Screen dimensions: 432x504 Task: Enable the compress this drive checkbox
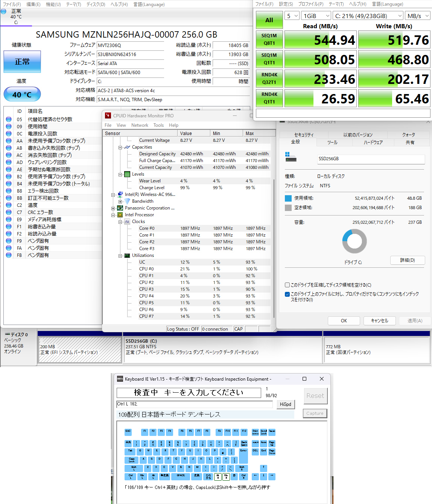tap(287, 285)
